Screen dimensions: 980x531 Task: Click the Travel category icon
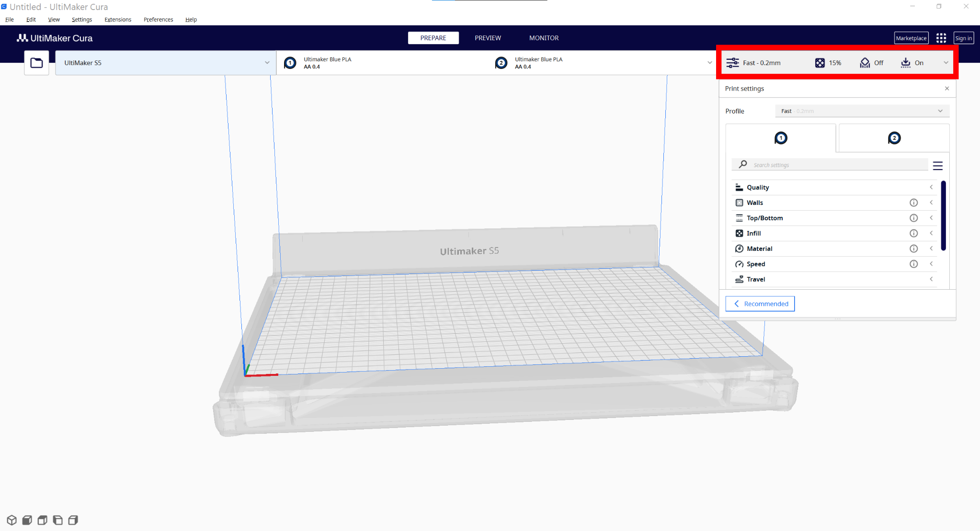739,279
